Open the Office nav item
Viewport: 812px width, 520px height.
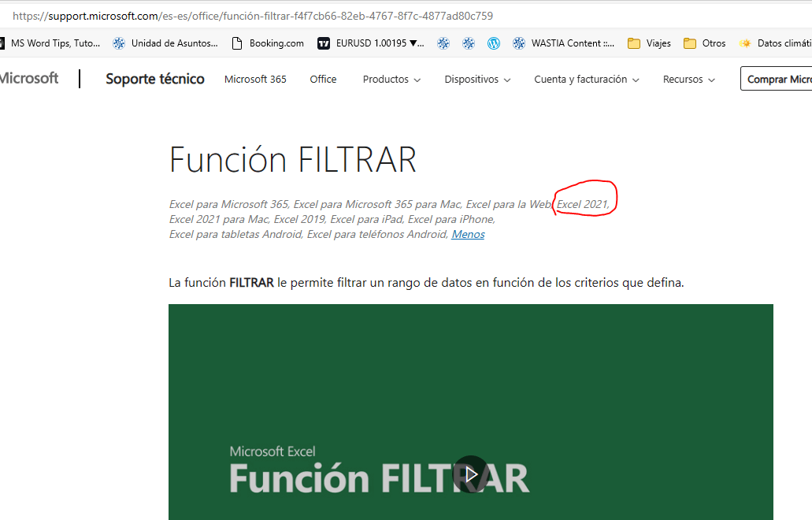[x=323, y=80]
